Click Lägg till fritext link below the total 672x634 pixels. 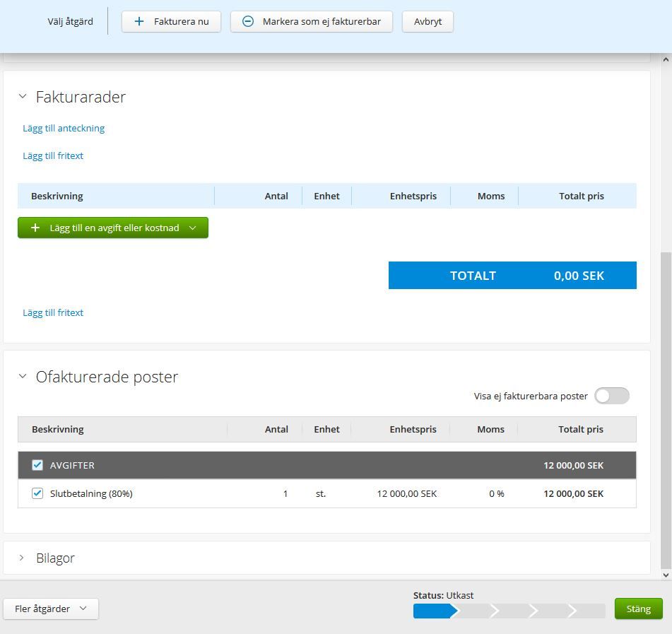point(53,312)
